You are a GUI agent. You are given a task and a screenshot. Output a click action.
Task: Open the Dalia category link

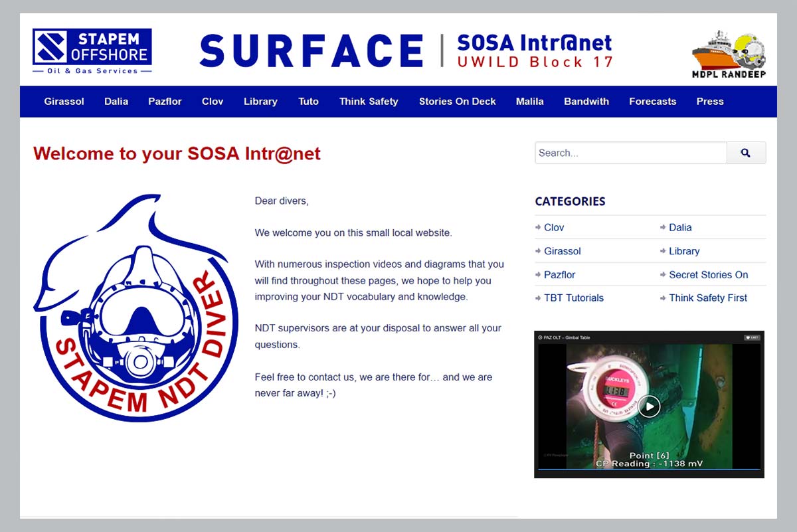(x=680, y=227)
